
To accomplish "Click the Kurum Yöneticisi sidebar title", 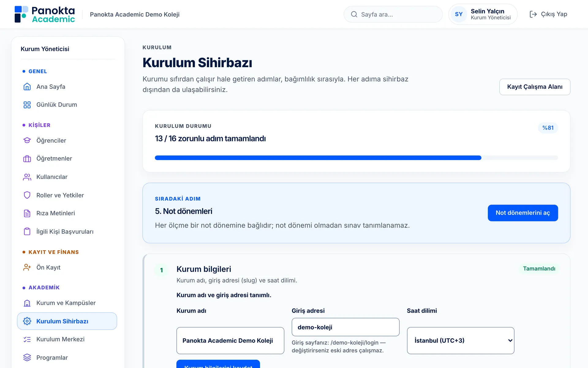I will tap(45, 49).
